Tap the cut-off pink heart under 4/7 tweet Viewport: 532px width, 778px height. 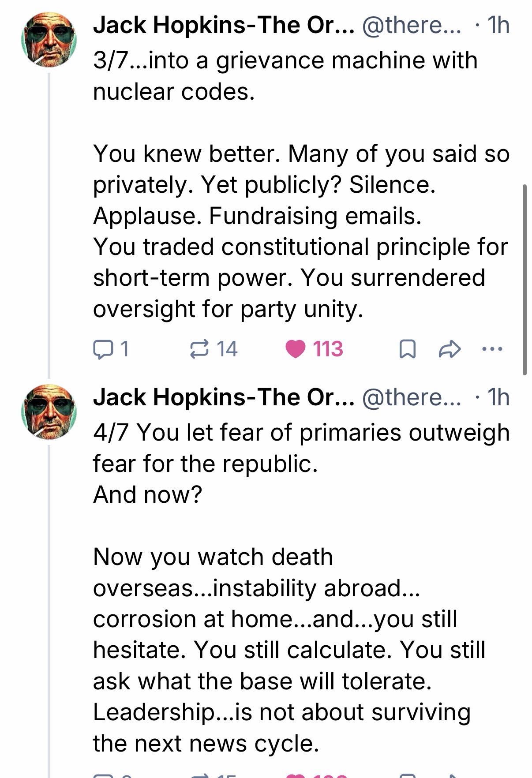pos(296,775)
